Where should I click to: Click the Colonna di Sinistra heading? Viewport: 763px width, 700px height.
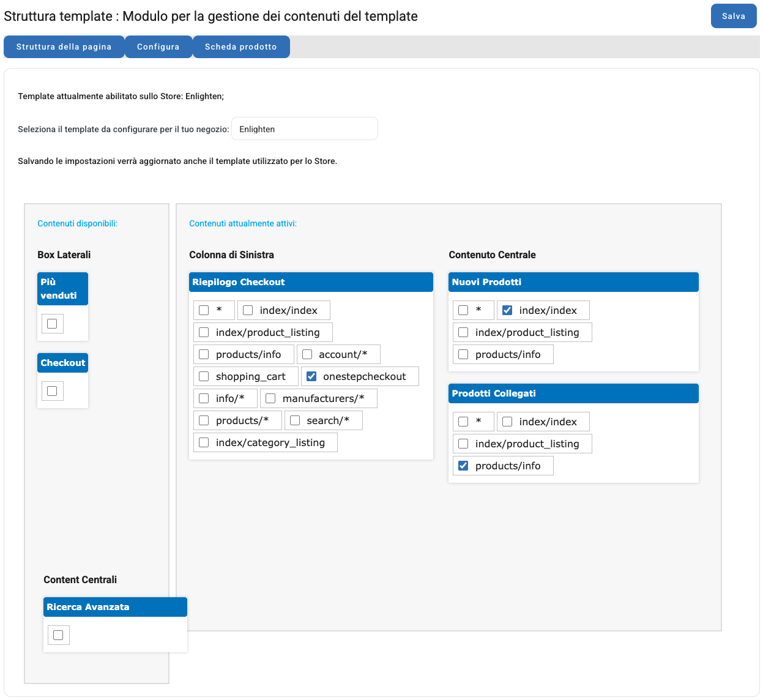click(x=231, y=255)
